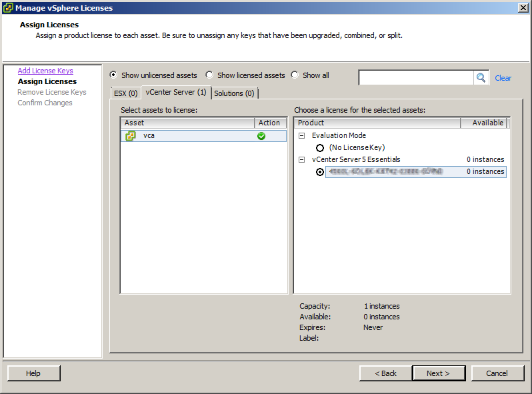The image size is (532, 394).
Task: Go to previous step with Back button
Action: 385,373
